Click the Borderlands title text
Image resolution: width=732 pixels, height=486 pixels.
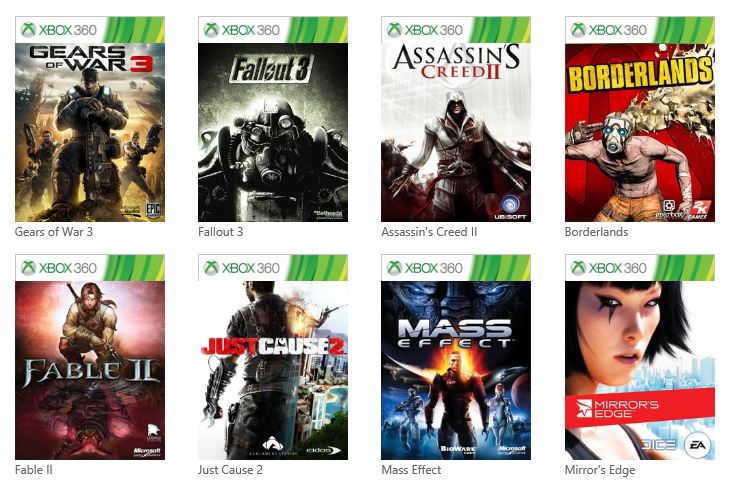tap(596, 232)
